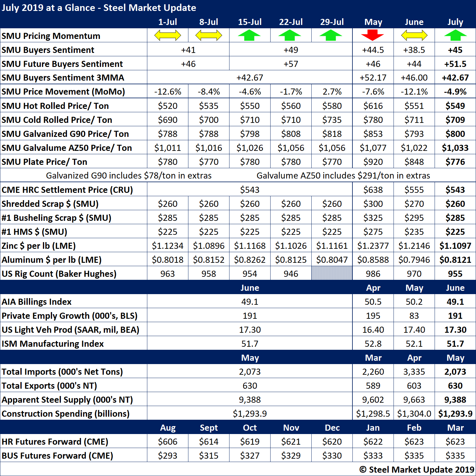Click the red down arrow under May
Screen dimensions: 476x476
373,35
